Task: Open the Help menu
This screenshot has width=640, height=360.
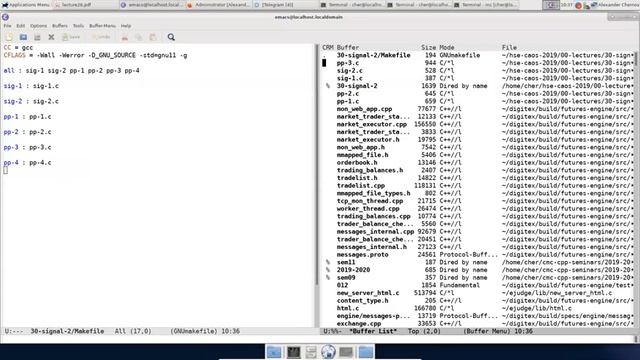Action: pos(126,26)
